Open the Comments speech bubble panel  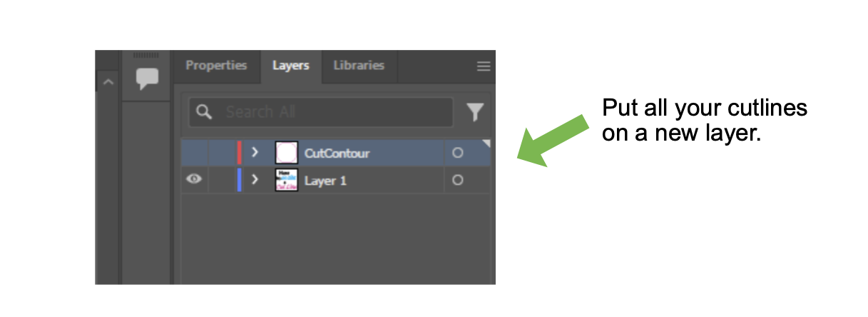pyautogui.click(x=148, y=78)
